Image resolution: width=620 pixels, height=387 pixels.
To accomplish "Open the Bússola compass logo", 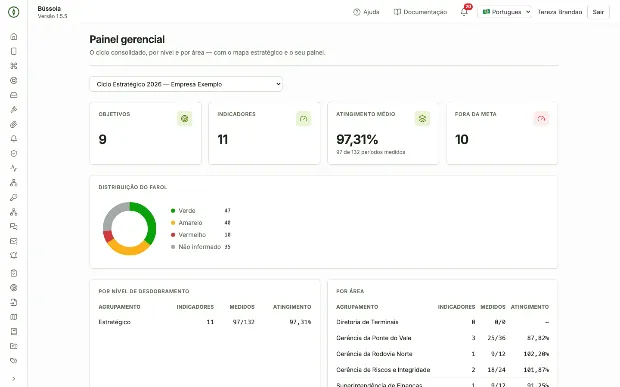I will [13, 12].
